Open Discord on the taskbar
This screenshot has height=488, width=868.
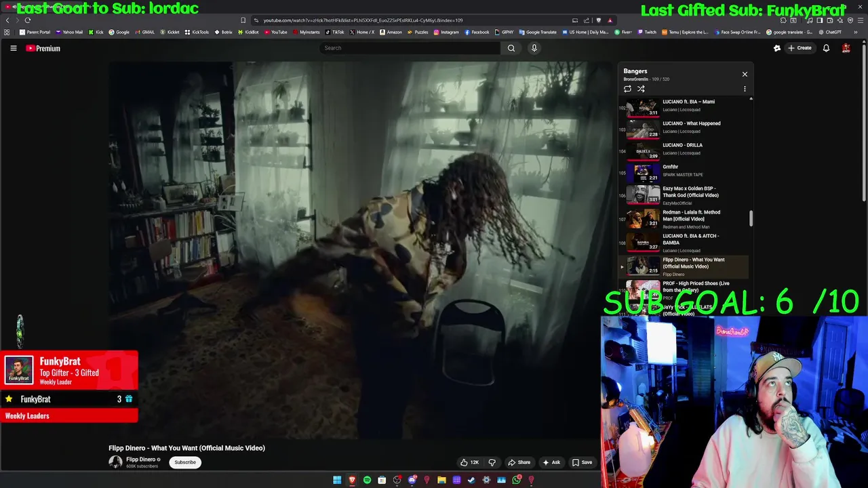412,480
